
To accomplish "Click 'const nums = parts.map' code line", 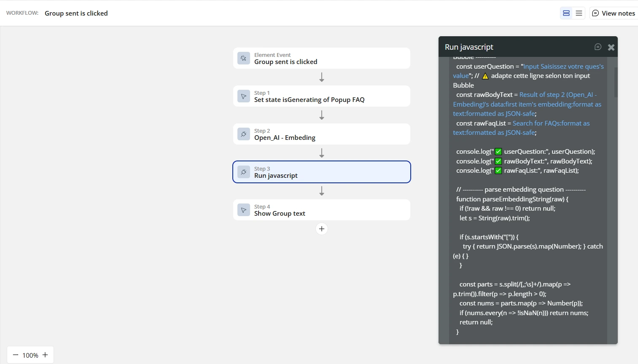I will pyautogui.click(x=521, y=303).
